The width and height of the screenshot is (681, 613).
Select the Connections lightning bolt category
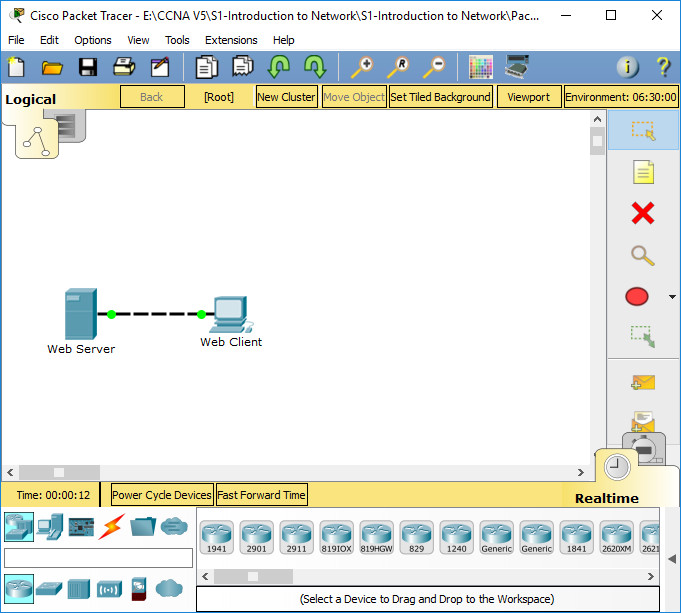(x=112, y=527)
